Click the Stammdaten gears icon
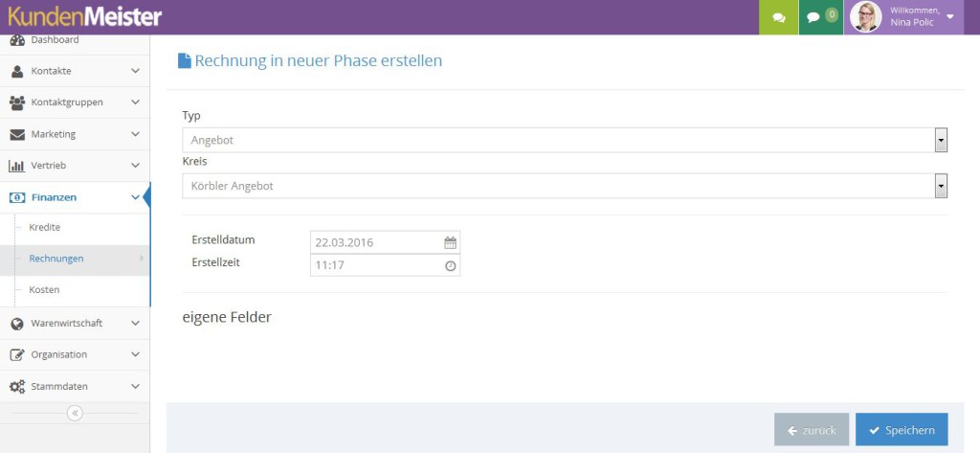Screen dimensions: 980x453 pyautogui.click(x=16, y=386)
